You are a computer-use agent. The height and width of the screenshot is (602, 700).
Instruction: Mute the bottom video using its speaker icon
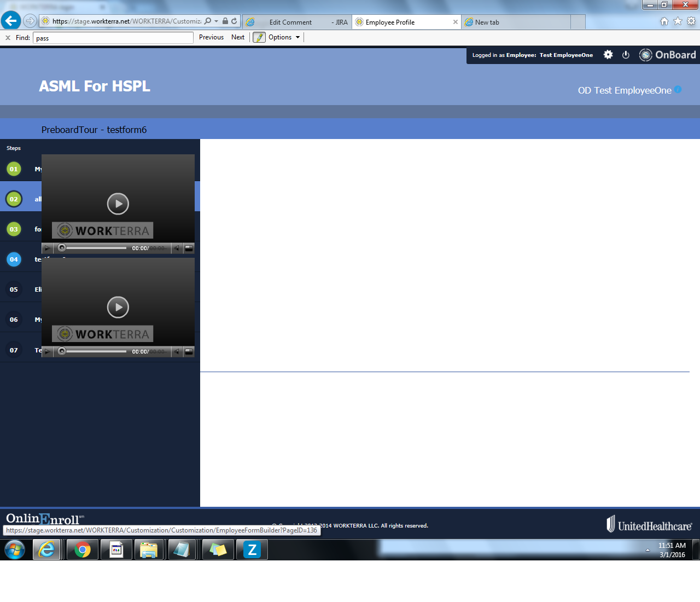point(177,352)
